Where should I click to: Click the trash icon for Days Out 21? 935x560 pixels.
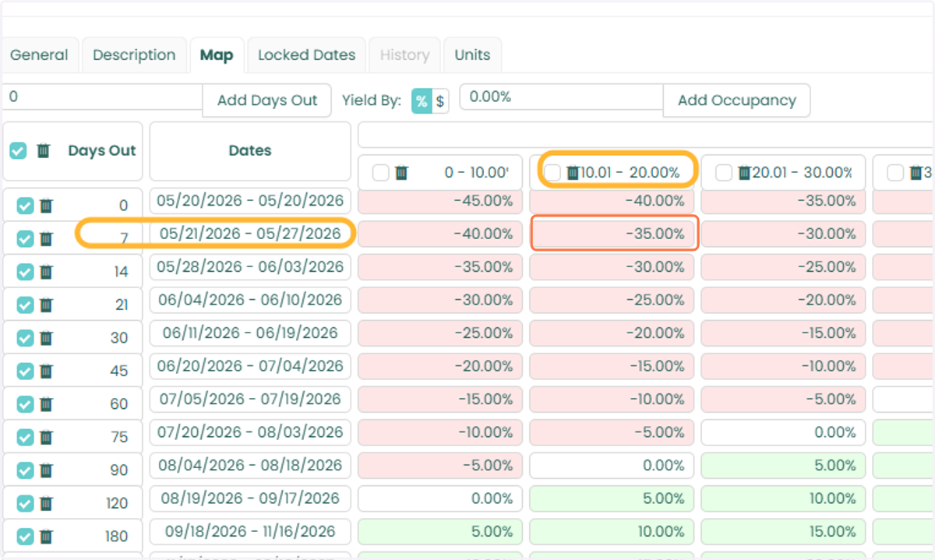[46, 305]
